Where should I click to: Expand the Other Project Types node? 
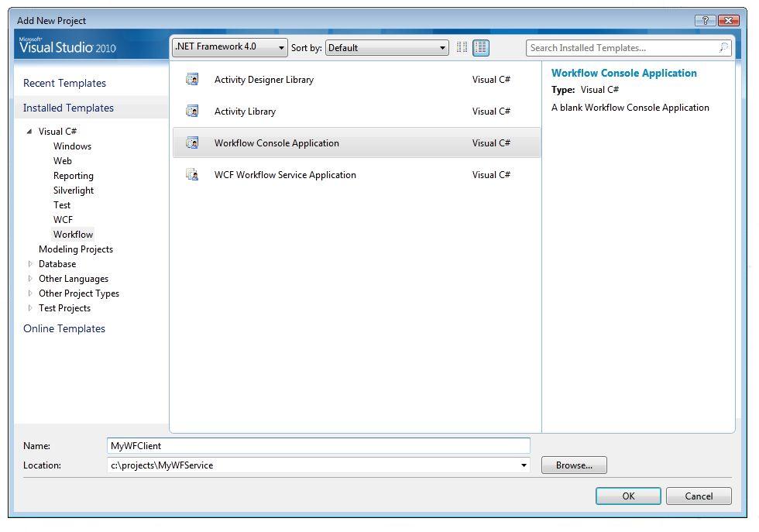tap(30, 293)
